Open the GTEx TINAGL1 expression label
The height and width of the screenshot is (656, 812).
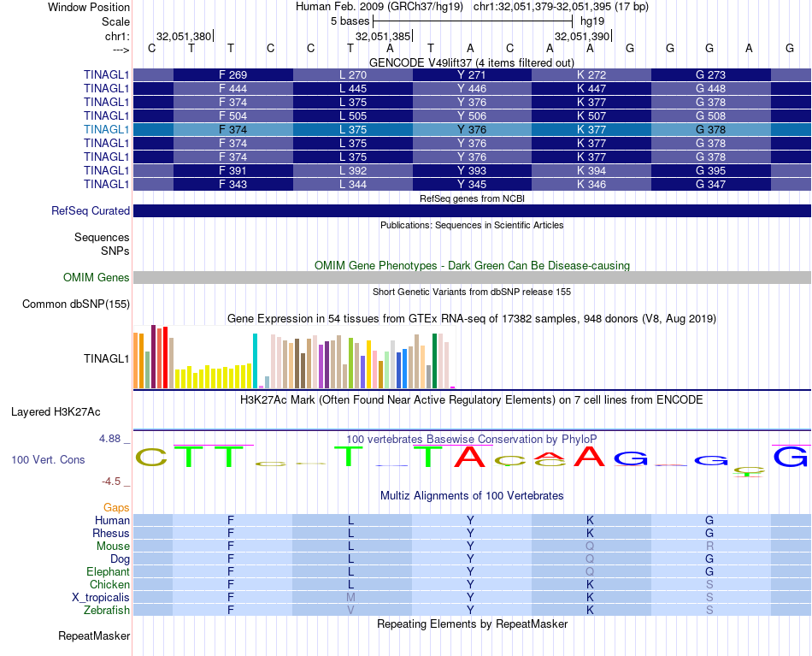(106, 358)
